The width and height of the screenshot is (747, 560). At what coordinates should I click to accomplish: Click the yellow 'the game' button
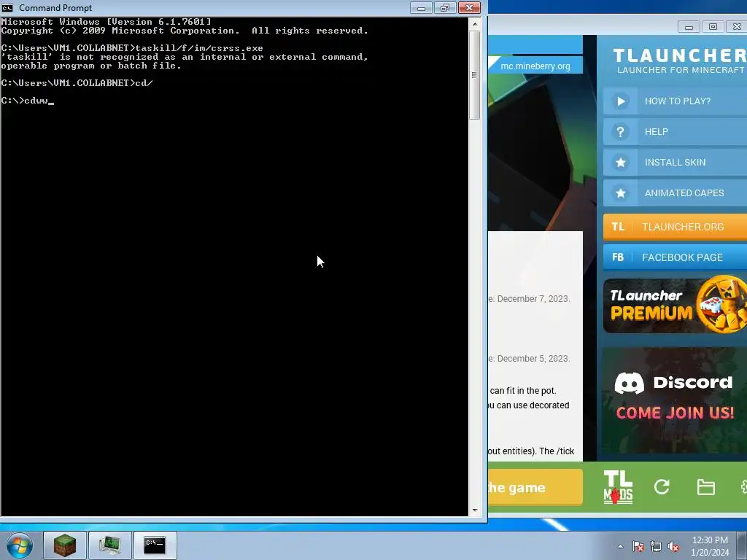(535, 487)
